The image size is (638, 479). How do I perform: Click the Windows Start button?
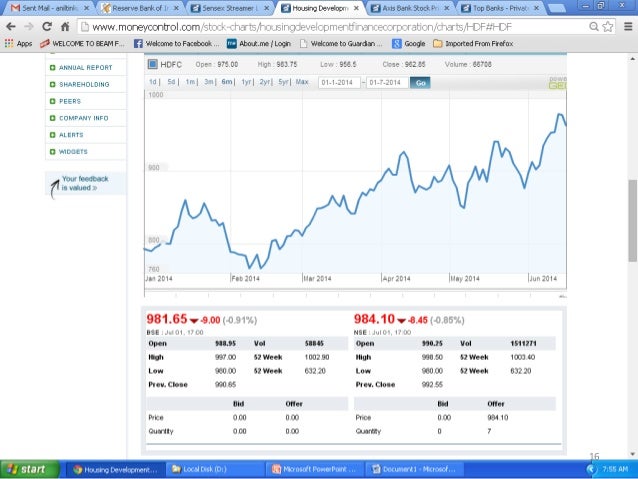pyautogui.click(x=30, y=469)
